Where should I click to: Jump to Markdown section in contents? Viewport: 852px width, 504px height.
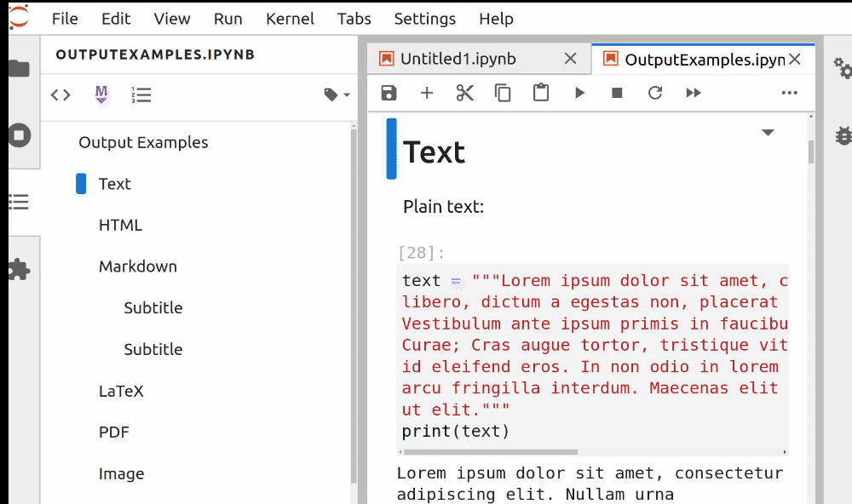[x=138, y=266]
